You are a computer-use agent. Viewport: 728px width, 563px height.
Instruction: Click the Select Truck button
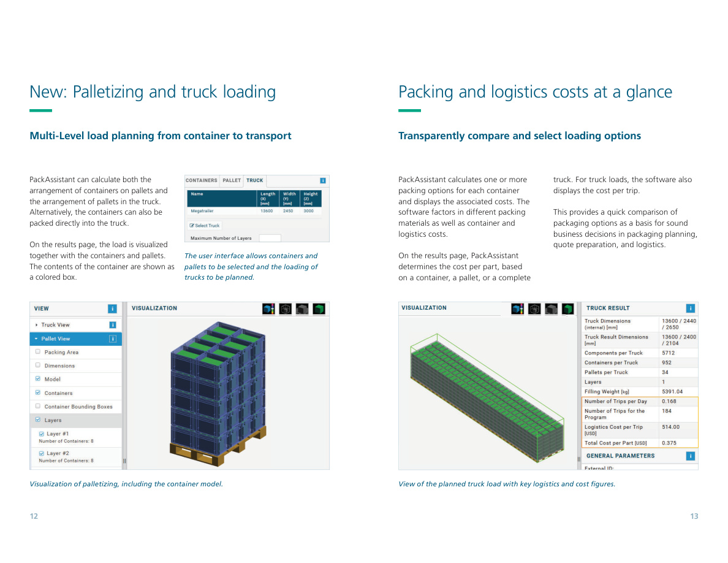(x=205, y=225)
